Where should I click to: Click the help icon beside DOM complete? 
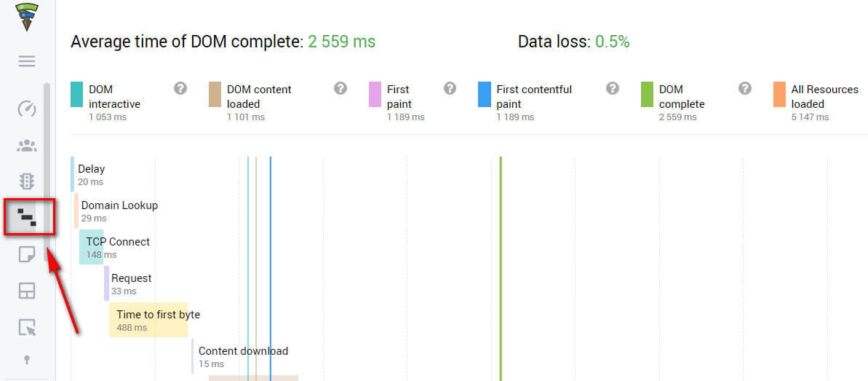pyautogui.click(x=745, y=88)
